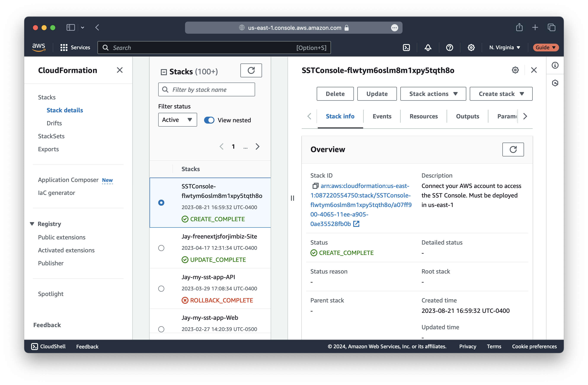Switch to the Events tab
588x385 pixels.
[x=381, y=116]
